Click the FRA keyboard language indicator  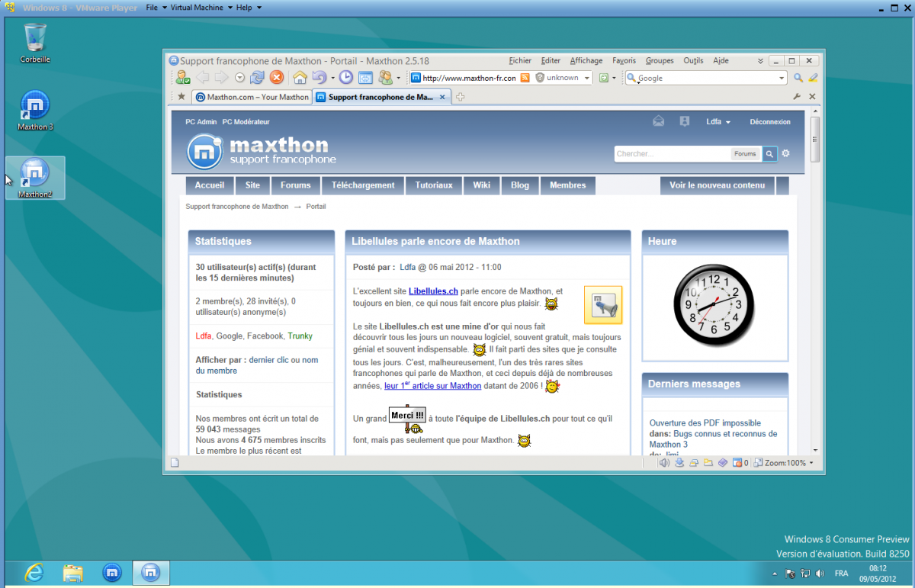tap(841, 574)
